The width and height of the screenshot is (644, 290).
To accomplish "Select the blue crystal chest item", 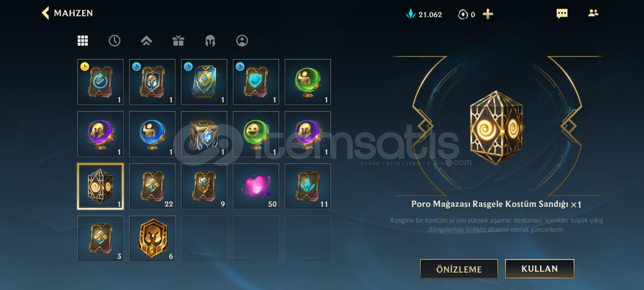I will [x=204, y=134].
